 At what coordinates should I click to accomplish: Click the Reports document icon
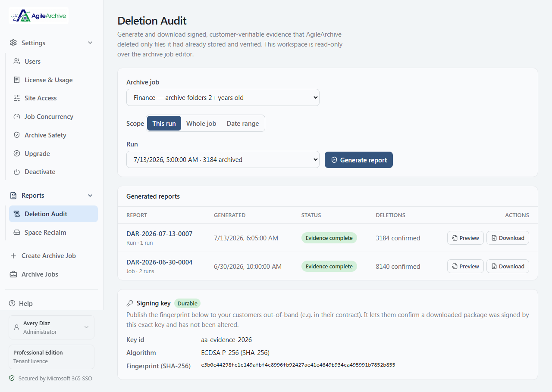[13, 196]
